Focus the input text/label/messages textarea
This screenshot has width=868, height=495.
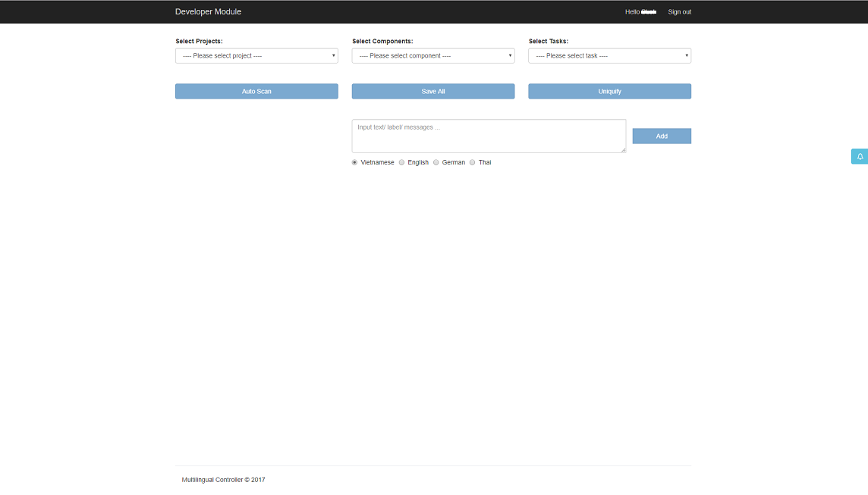489,136
